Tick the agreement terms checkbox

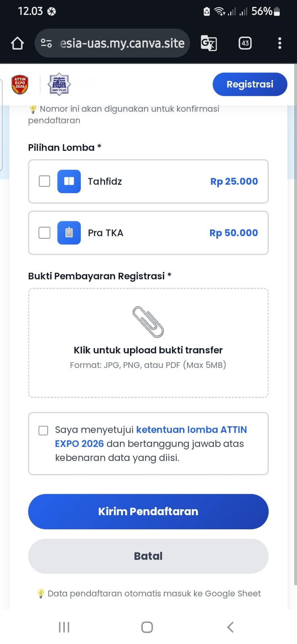[x=43, y=430]
